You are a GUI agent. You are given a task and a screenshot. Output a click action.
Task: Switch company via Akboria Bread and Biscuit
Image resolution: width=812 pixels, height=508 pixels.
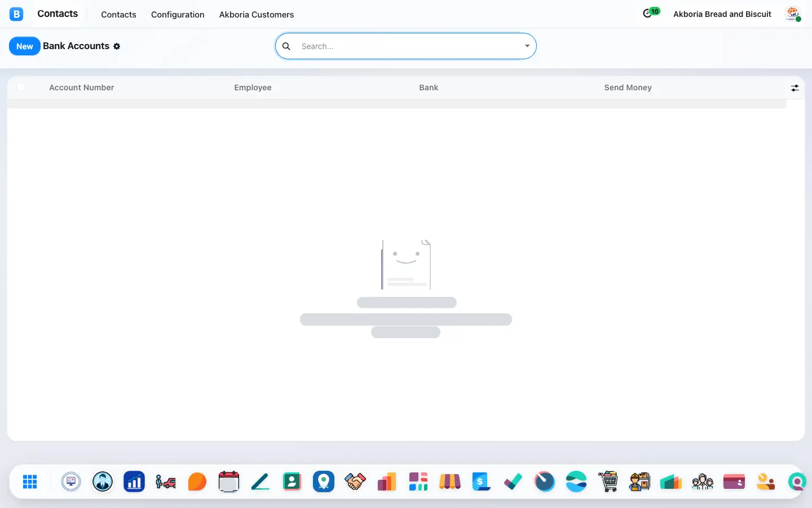tap(722, 14)
